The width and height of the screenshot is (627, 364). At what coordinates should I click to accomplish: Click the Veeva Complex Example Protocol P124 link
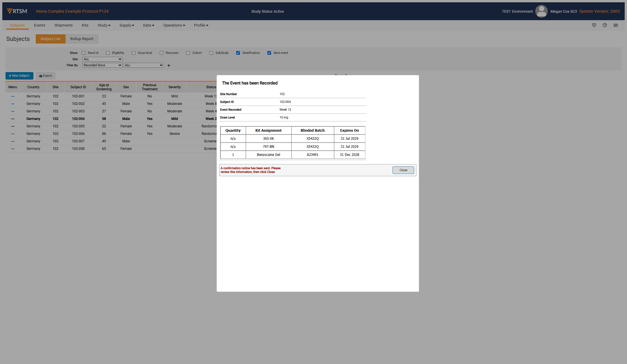pyautogui.click(x=72, y=11)
